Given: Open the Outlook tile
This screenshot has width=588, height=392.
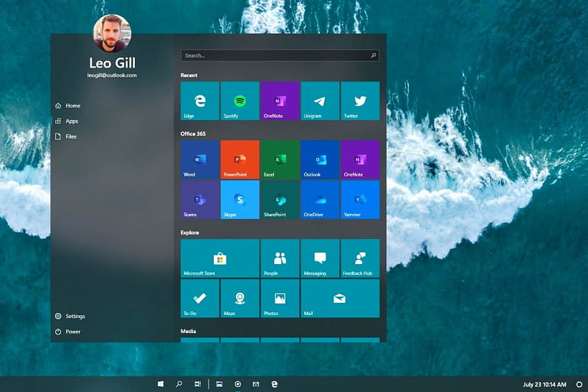Looking at the screenshot, I should (321, 159).
